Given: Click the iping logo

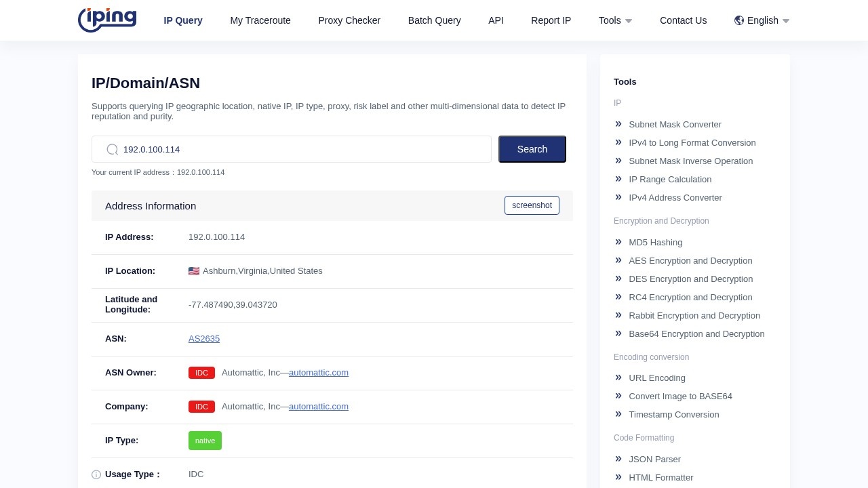Looking at the screenshot, I should point(107,20).
